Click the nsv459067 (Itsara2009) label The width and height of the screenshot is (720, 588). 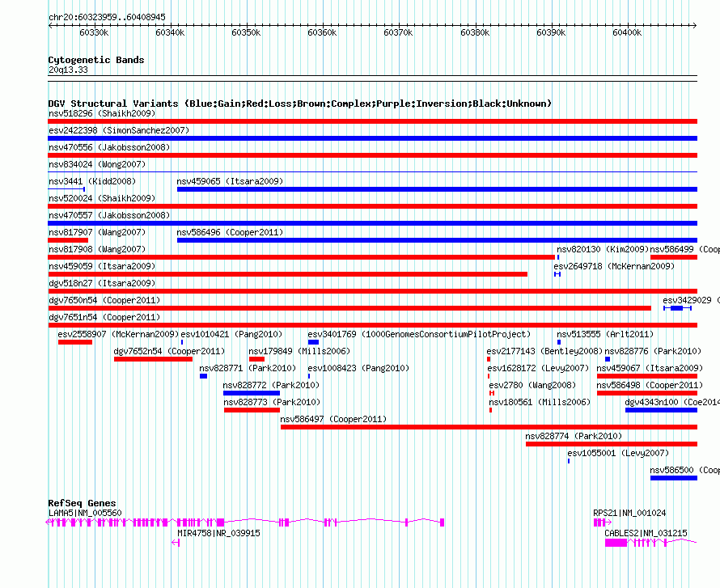[x=650, y=368]
